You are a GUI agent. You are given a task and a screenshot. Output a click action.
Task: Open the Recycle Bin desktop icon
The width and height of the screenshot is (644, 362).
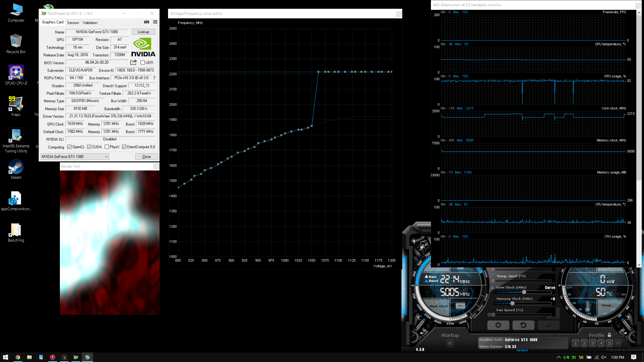(16, 44)
